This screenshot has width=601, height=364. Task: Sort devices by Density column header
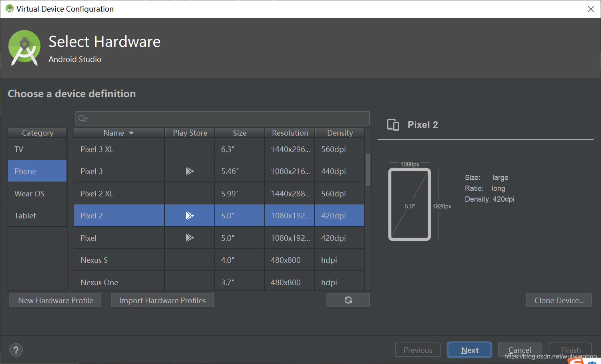[x=340, y=133]
